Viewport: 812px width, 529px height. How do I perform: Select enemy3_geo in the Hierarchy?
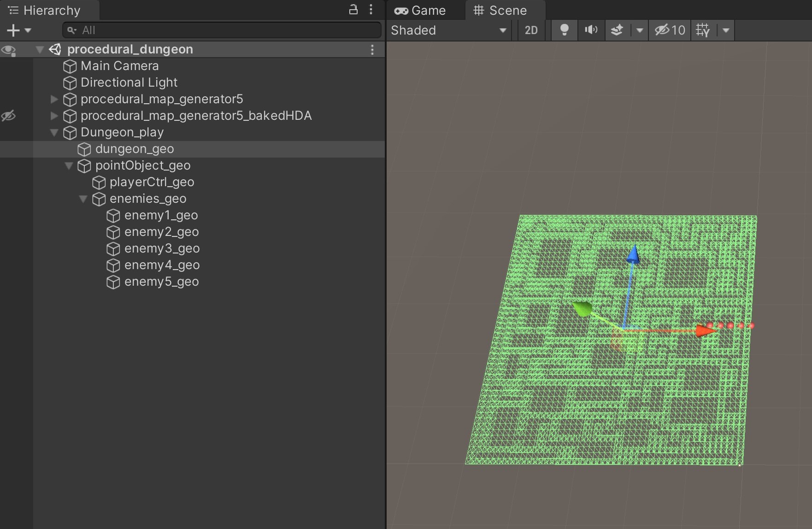pos(162,248)
